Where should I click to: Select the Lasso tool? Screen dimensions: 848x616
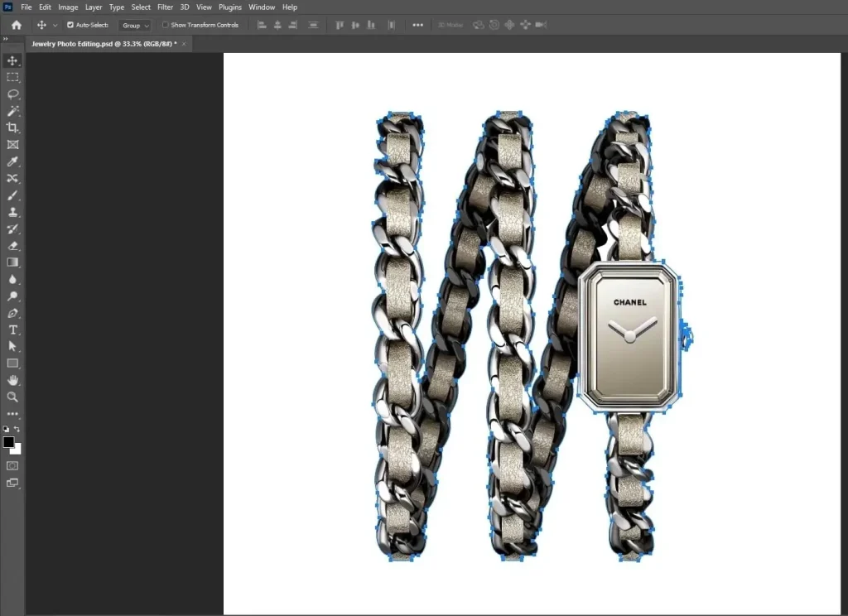tap(12, 94)
